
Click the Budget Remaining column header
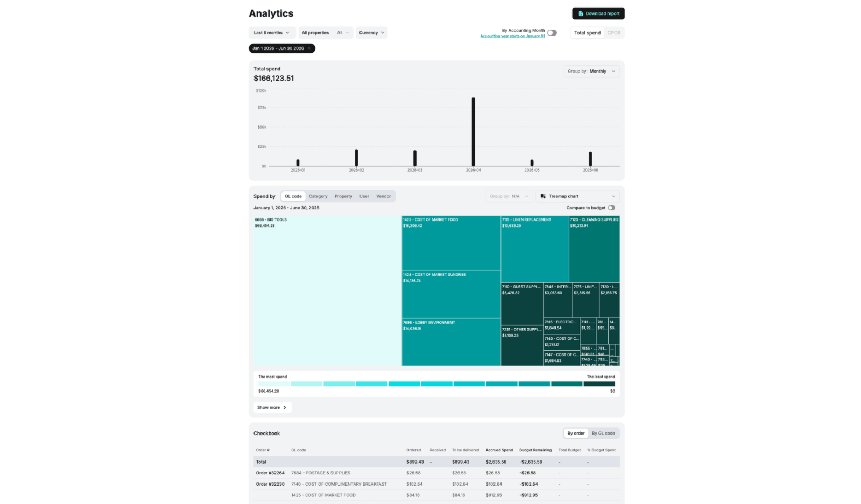(x=535, y=450)
